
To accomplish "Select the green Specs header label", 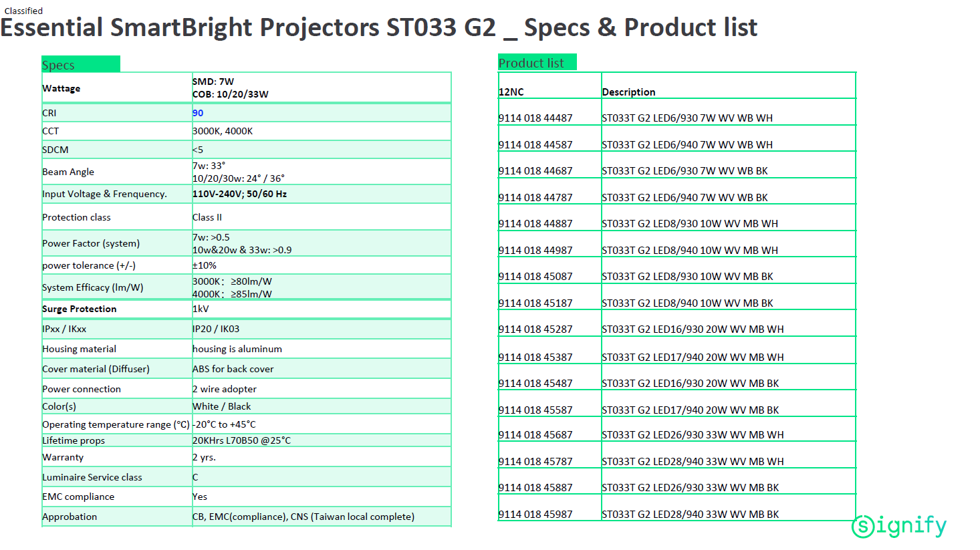I will [x=81, y=64].
